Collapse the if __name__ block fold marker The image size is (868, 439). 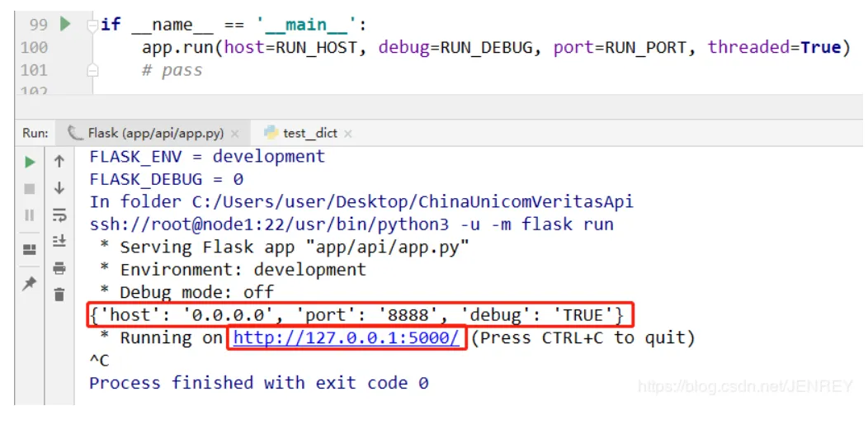click(x=93, y=25)
